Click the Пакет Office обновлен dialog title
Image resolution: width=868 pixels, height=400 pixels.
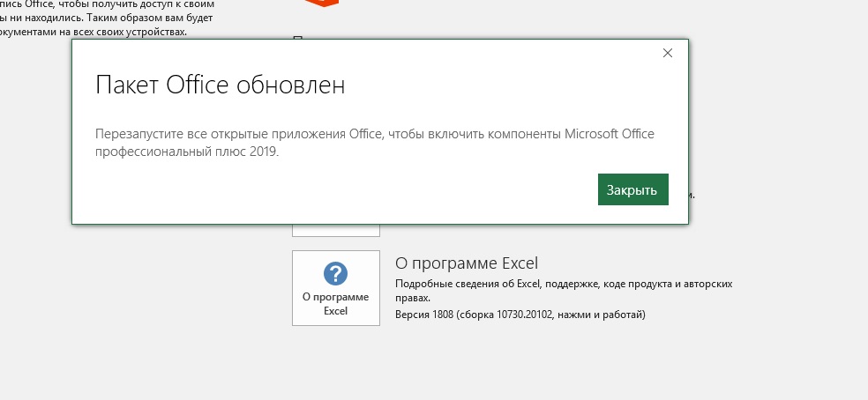220,86
